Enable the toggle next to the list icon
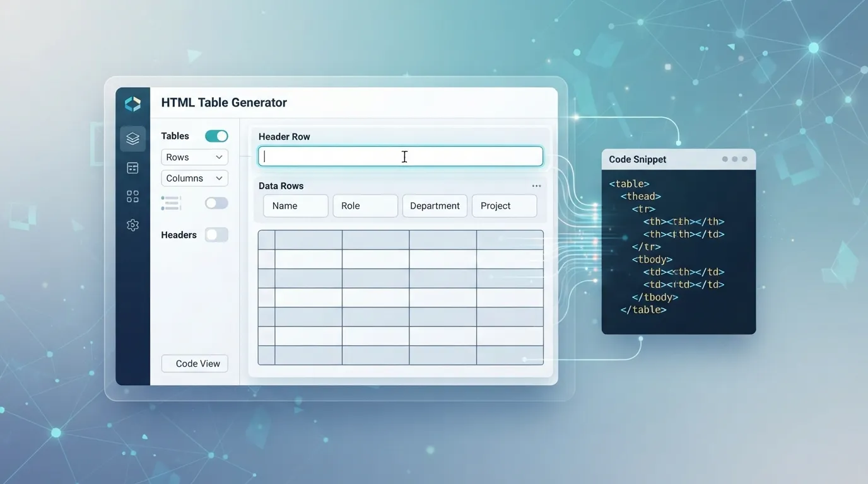Viewport: 868px width, 484px height. click(x=216, y=203)
